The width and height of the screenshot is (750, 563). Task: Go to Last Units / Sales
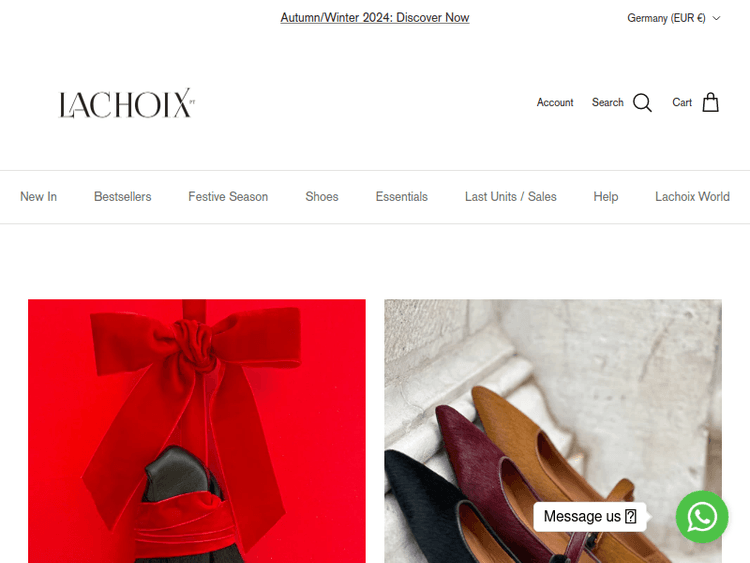[x=511, y=197]
